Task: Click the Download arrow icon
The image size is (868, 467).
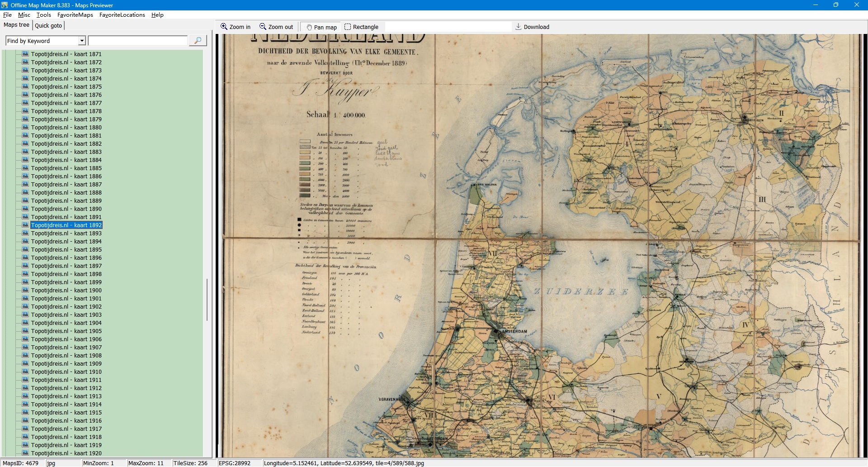Action: 519,27
